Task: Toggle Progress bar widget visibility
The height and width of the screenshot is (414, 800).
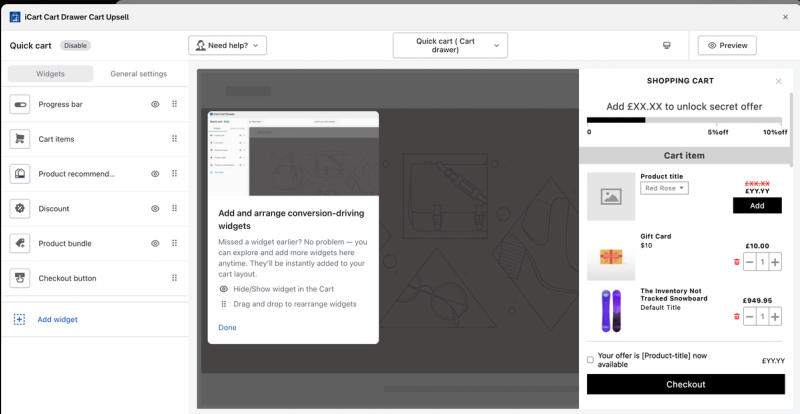Action: (x=155, y=104)
